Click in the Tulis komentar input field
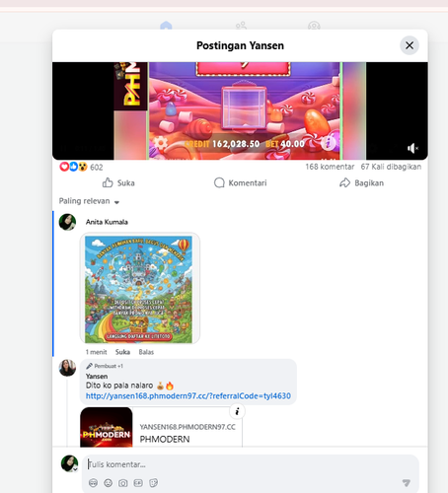 pos(250,464)
